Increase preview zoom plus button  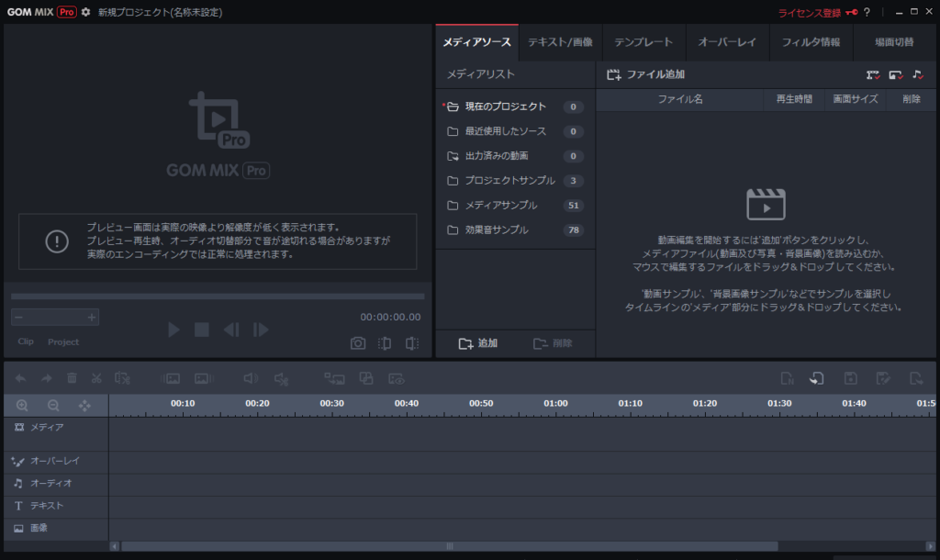pos(91,317)
